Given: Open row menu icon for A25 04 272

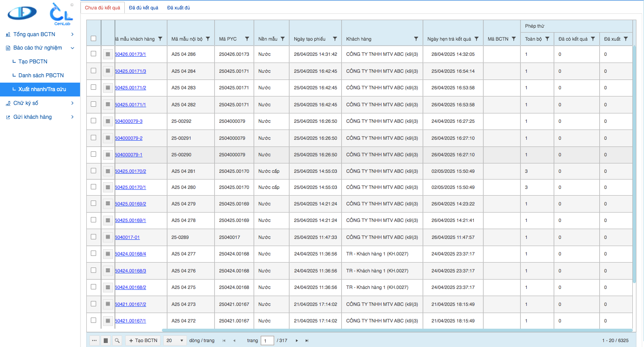Looking at the screenshot, I should coord(108,321).
